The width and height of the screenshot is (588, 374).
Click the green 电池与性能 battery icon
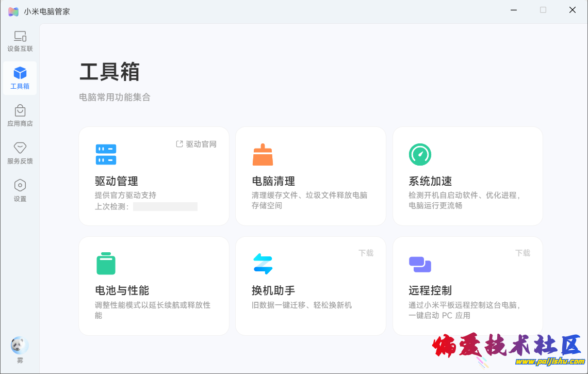[x=106, y=264]
